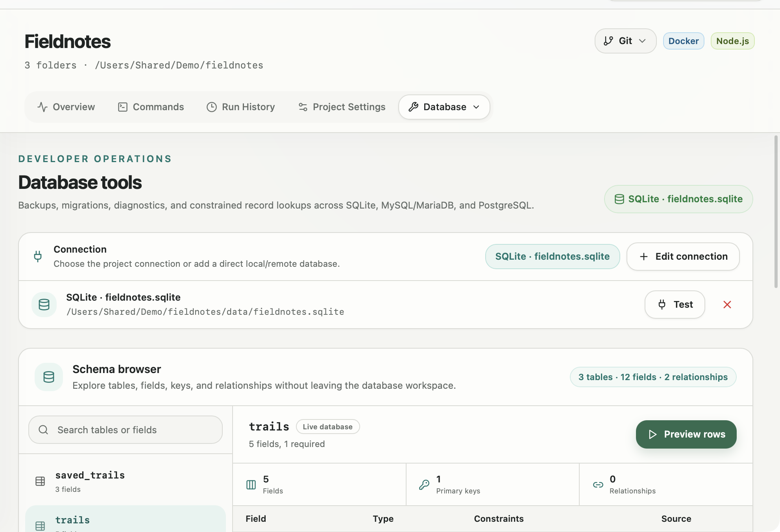Click the database cylinder icon beside connection path
The image size is (780, 532).
coord(44,305)
